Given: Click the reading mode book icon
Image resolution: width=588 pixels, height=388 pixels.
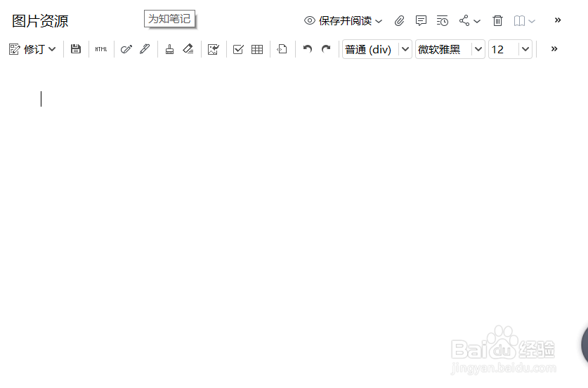Looking at the screenshot, I should (x=519, y=20).
